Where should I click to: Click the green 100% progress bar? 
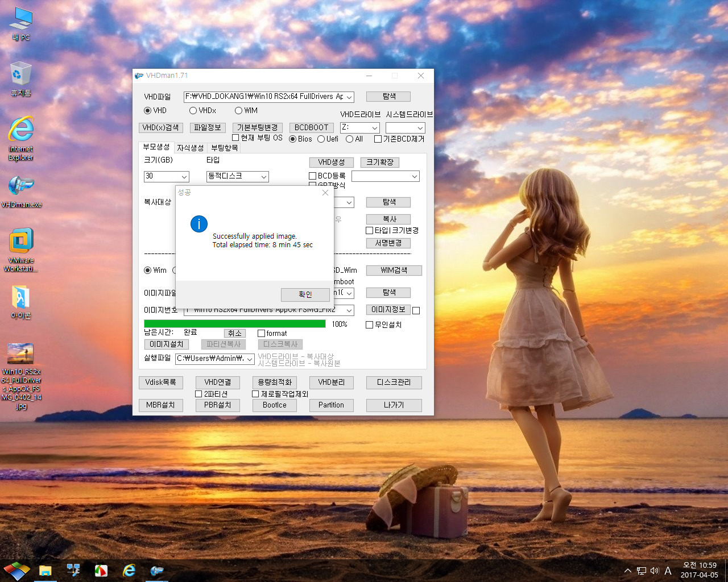pyautogui.click(x=235, y=324)
